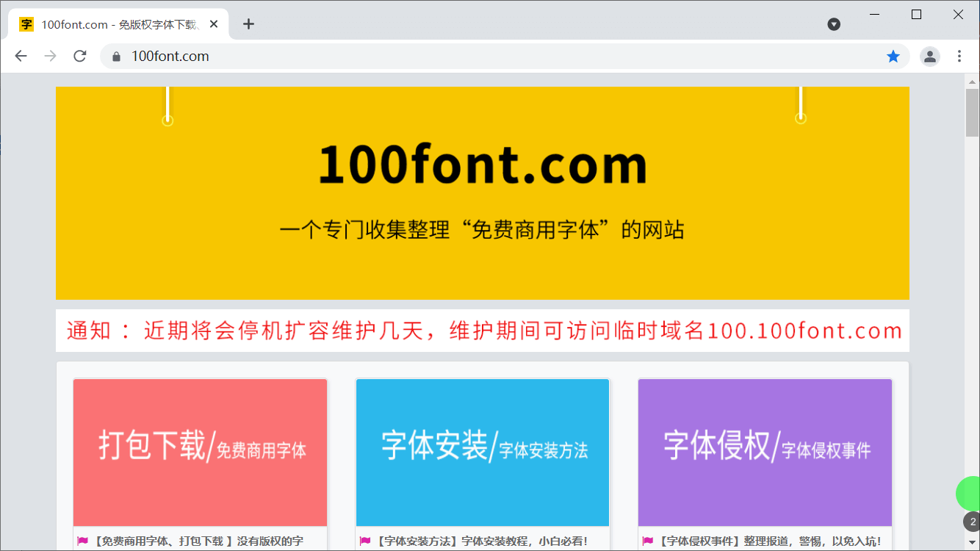Click the browser back arrow
The width and height of the screenshot is (980, 551).
tap(21, 57)
